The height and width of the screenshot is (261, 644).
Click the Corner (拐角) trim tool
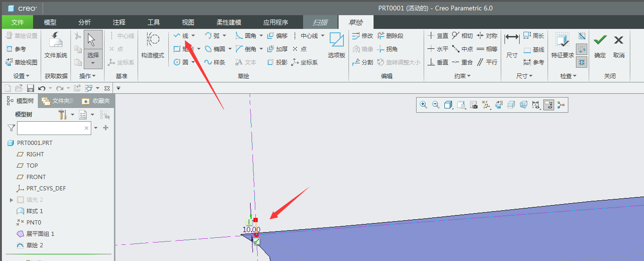[x=387, y=49]
